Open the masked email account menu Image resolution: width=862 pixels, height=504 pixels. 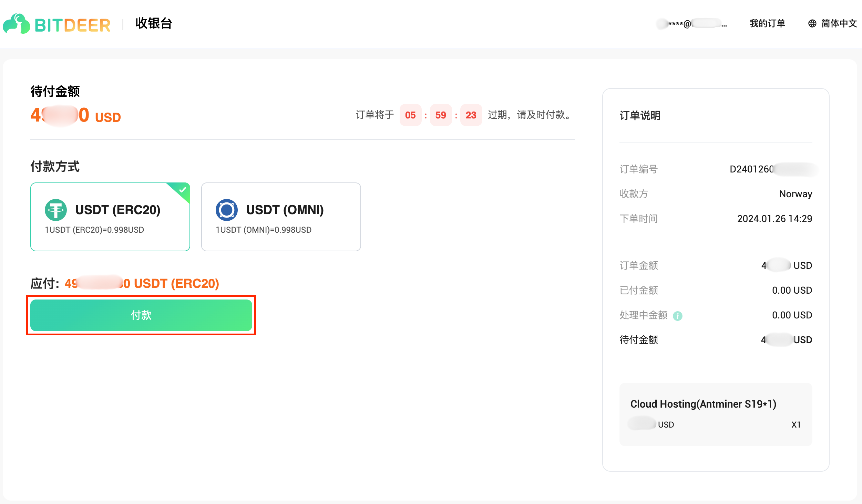pyautogui.click(x=692, y=24)
